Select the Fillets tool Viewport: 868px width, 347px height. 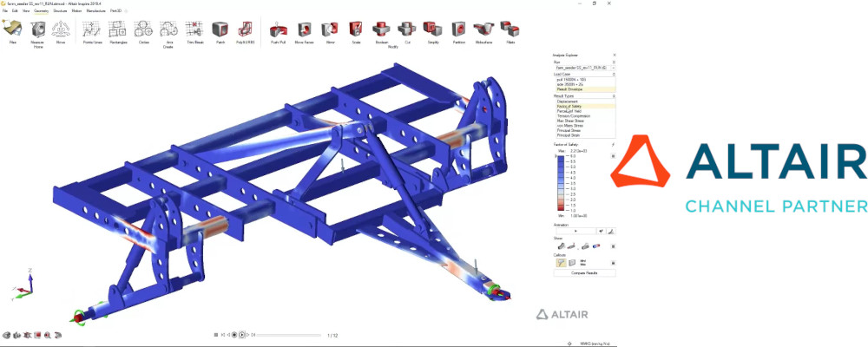tap(510, 29)
